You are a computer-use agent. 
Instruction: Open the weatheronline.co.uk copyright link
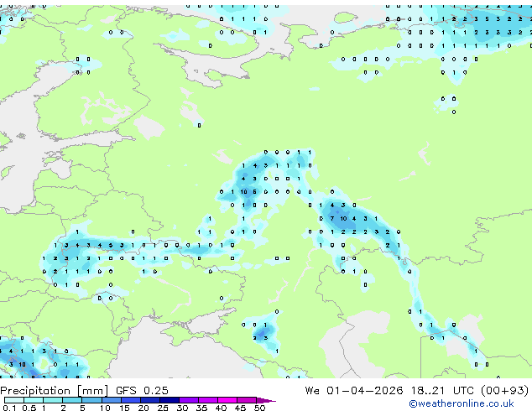click(x=462, y=403)
